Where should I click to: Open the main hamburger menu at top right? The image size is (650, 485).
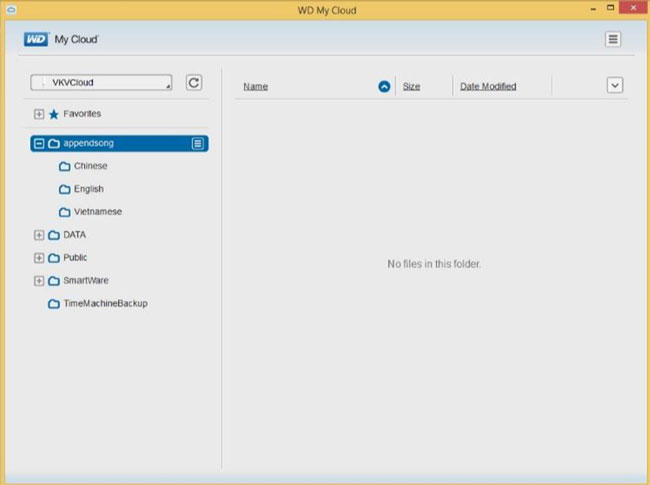613,39
